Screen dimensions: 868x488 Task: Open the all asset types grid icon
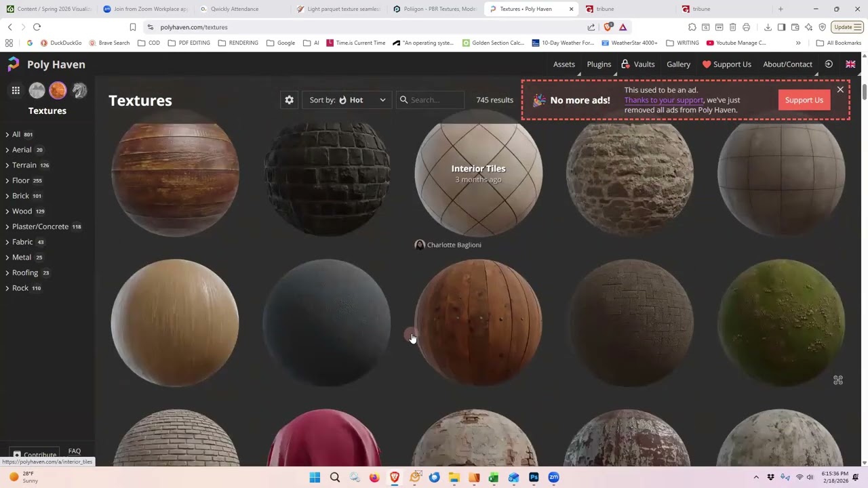coord(16,90)
